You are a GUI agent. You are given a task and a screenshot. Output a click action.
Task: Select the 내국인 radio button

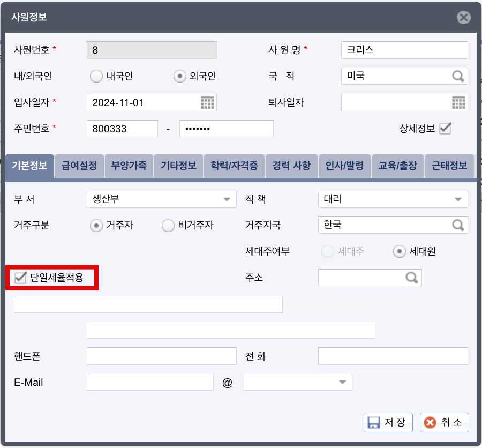point(96,76)
